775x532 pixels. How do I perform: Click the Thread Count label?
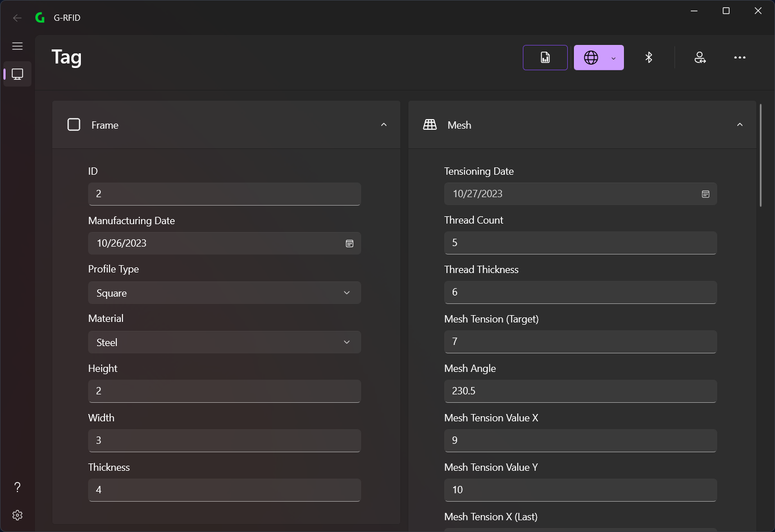pyautogui.click(x=473, y=220)
